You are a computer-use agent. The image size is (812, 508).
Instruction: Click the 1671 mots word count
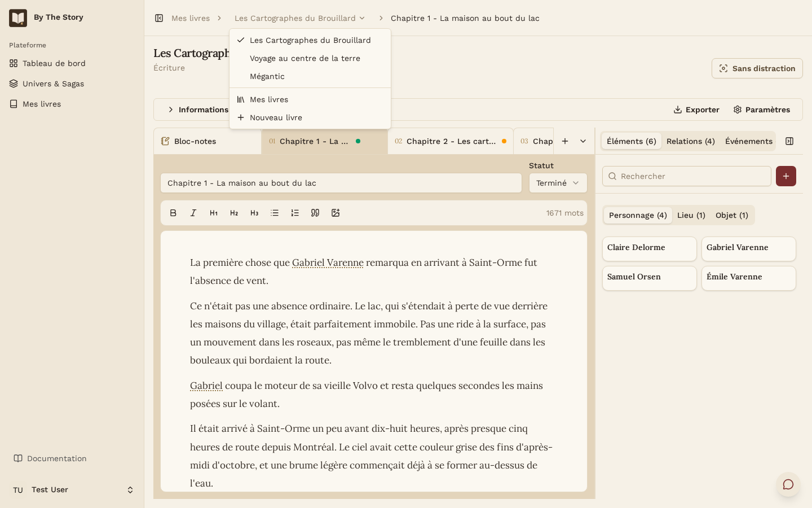564,213
